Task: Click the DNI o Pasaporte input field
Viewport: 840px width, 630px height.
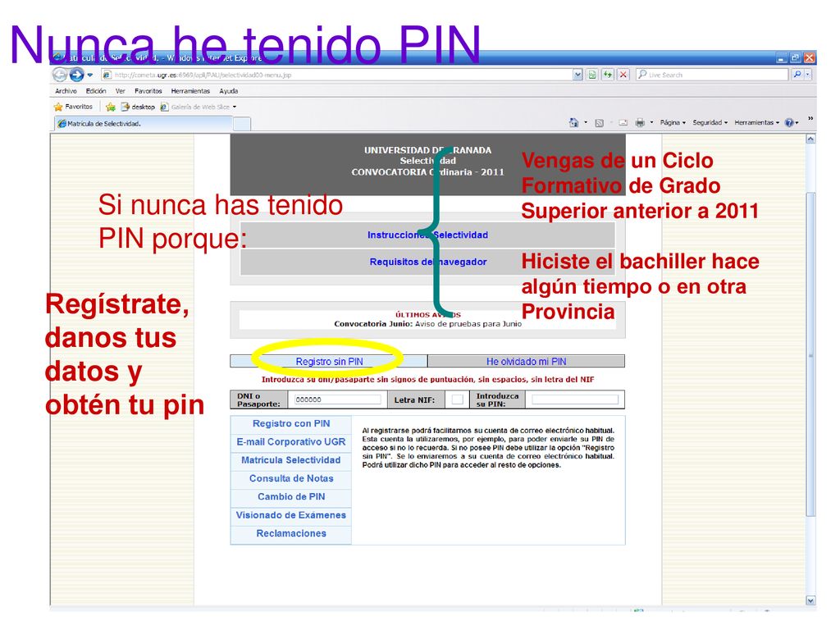Action: click(x=337, y=399)
